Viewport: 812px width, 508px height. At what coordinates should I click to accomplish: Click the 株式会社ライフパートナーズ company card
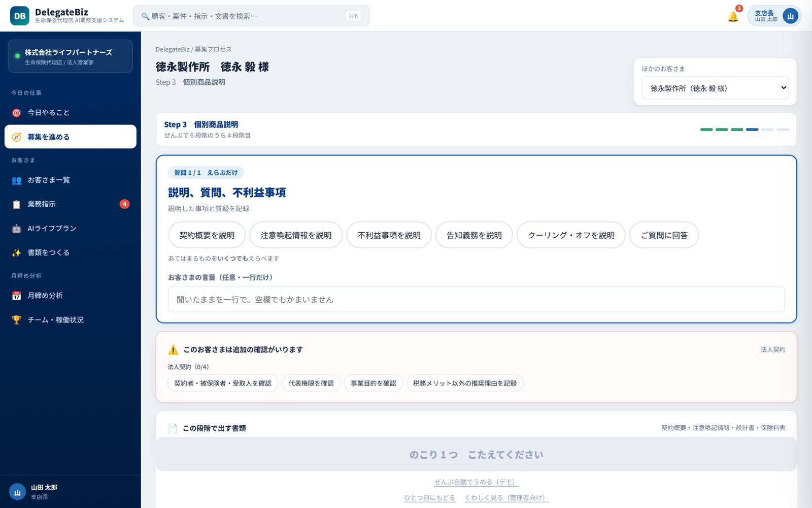[x=71, y=56]
